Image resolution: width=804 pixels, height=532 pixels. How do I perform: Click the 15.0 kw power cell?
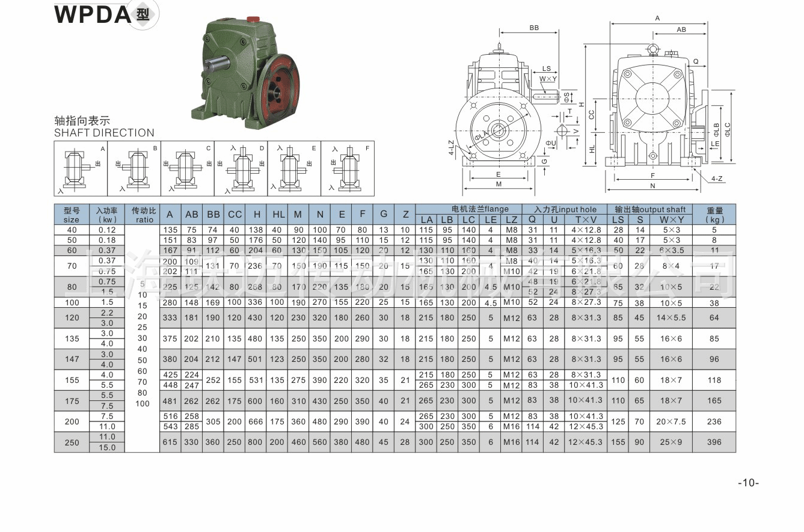107,447
